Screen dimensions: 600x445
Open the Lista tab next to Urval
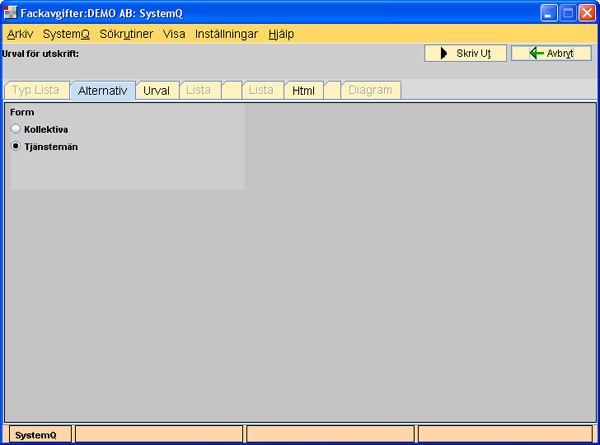[x=198, y=90]
